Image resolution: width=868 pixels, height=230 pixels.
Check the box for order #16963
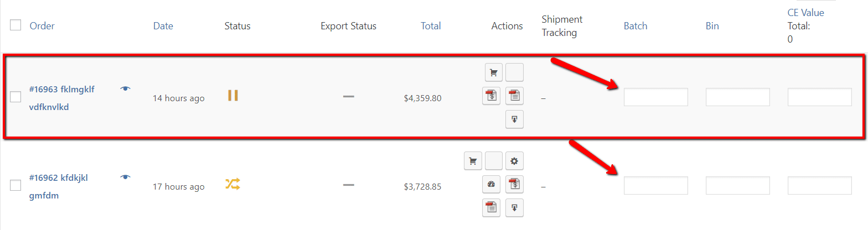pos(15,97)
